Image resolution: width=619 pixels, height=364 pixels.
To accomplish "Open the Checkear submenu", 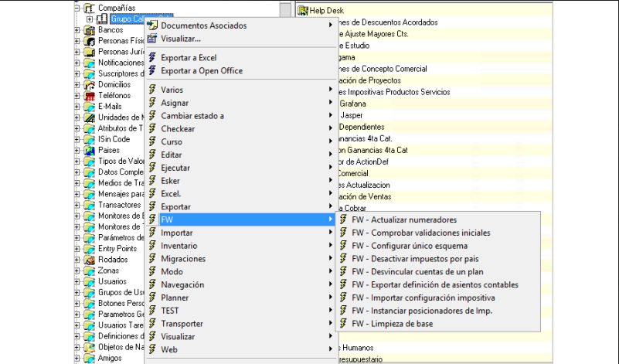I will (240, 129).
